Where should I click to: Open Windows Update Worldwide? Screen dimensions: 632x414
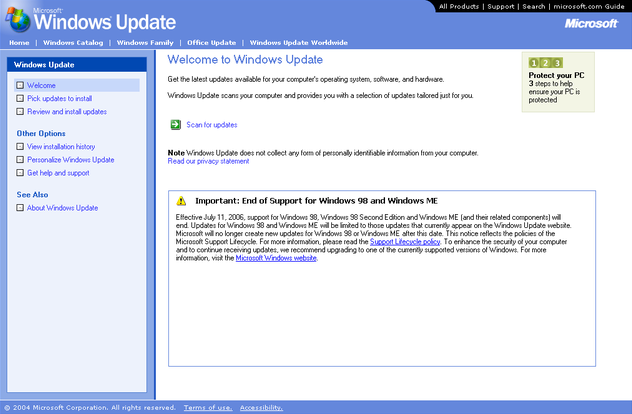[298, 43]
